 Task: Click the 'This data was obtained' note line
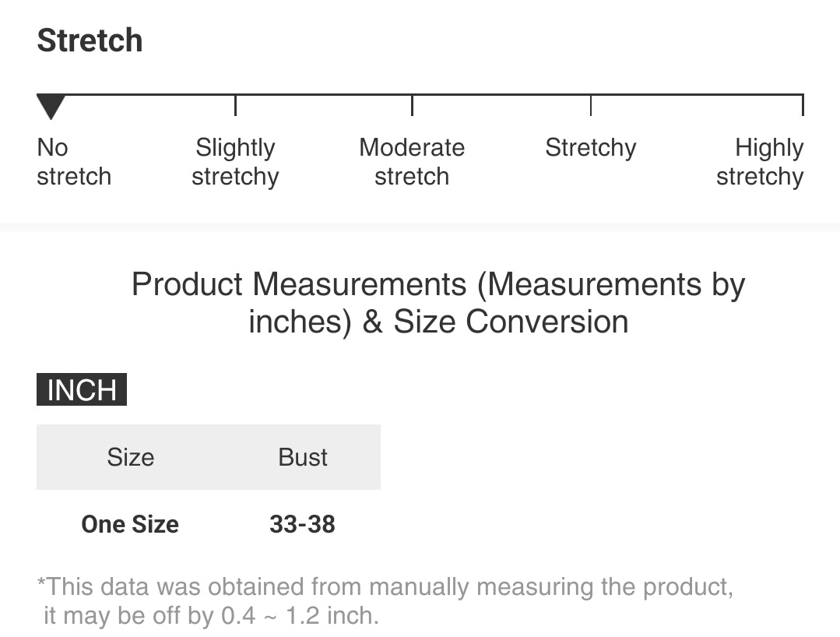(x=385, y=586)
